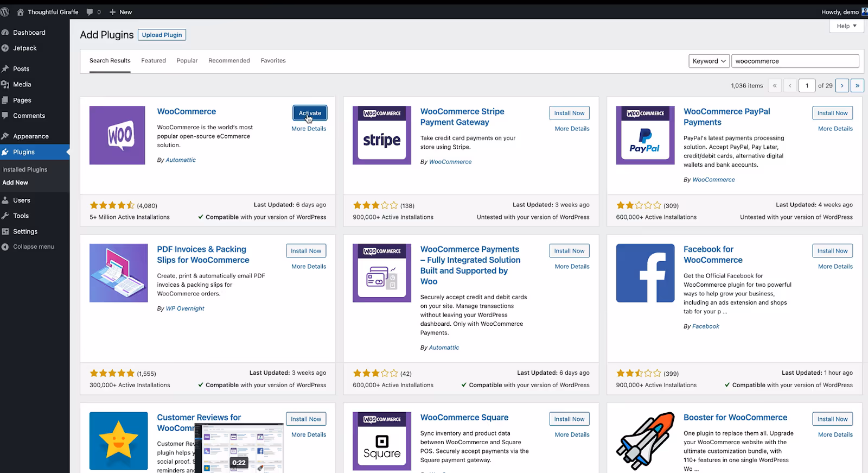
Task: Open the Users sidebar icon
Action: pos(5,200)
